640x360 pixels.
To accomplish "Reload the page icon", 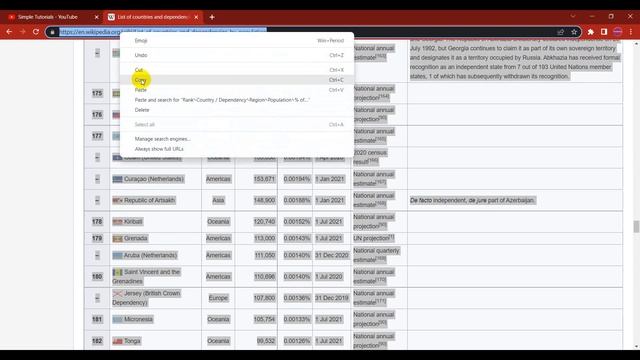I will [36, 32].
